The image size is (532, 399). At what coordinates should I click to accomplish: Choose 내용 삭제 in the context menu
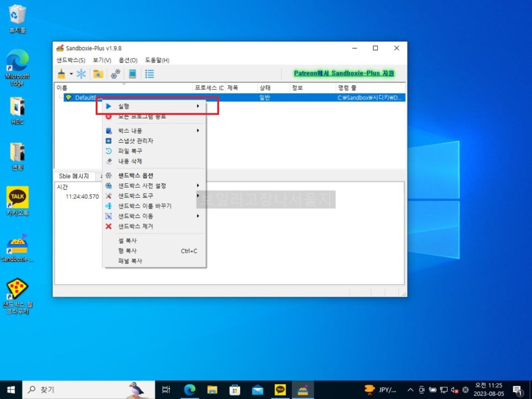tap(154, 161)
